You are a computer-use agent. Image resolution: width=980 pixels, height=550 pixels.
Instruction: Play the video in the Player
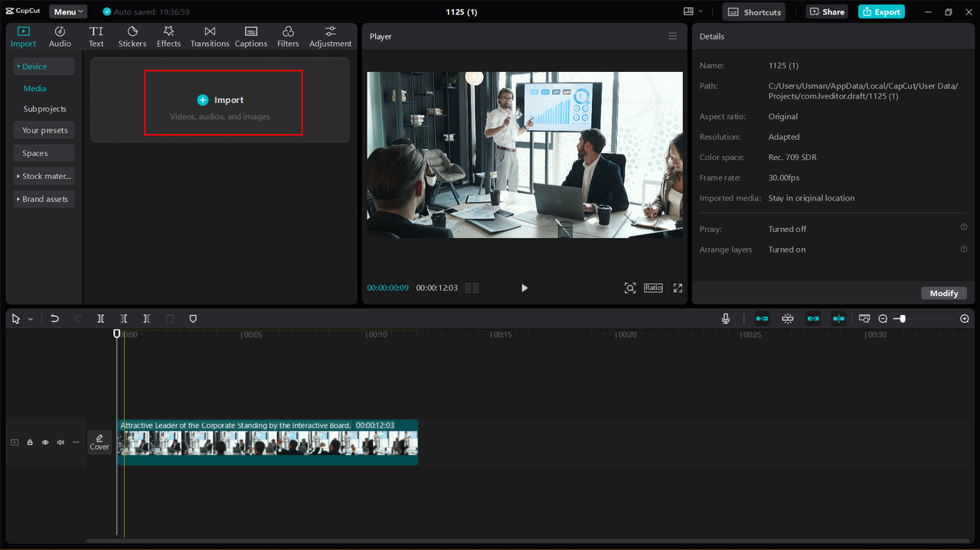pos(524,288)
